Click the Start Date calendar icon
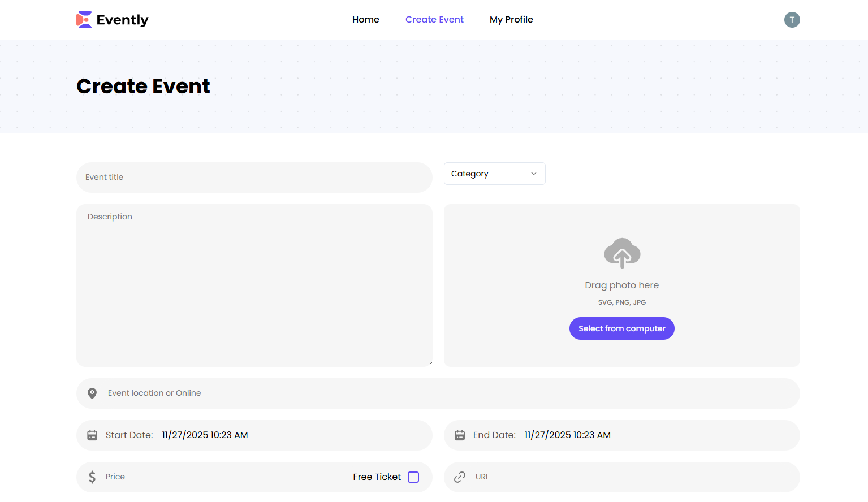 92,435
